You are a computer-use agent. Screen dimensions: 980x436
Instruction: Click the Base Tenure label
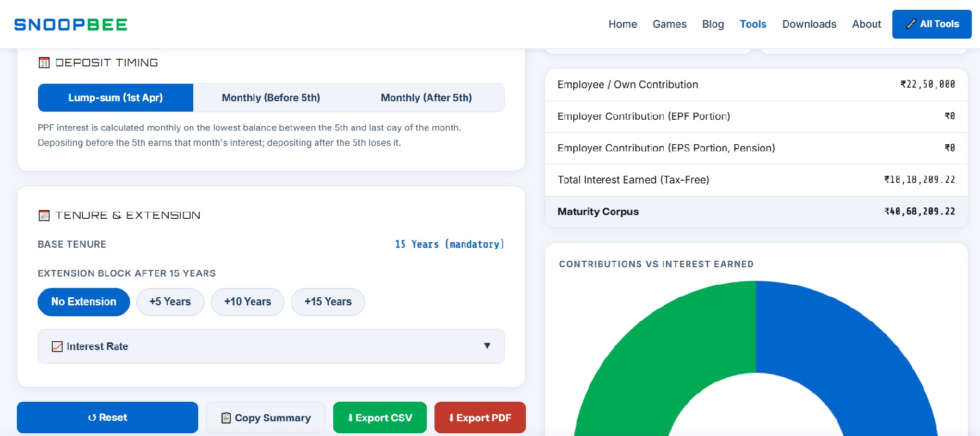click(x=72, y=244)
